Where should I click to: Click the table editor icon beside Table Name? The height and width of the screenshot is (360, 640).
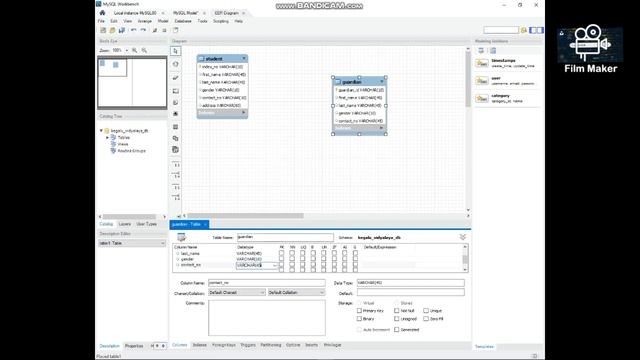click(182, 237)
